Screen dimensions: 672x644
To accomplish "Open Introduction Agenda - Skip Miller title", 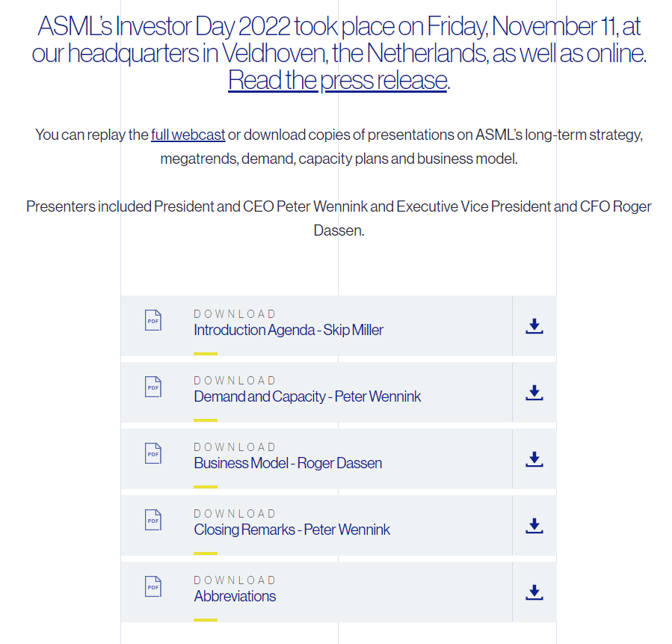I will pyautogui.click(x=289, y=330).
